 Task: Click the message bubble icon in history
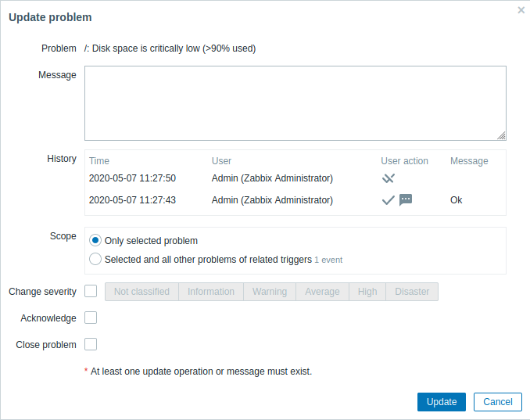tap(406, 200)
